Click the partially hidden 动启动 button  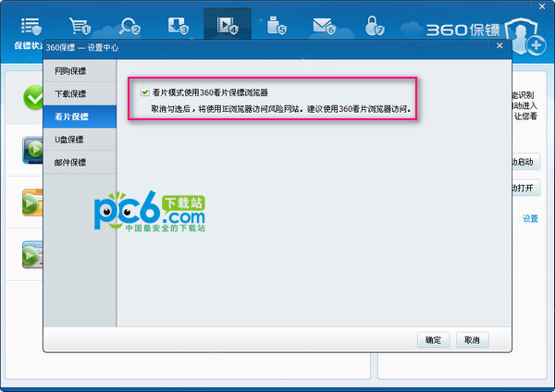(526, 162)
